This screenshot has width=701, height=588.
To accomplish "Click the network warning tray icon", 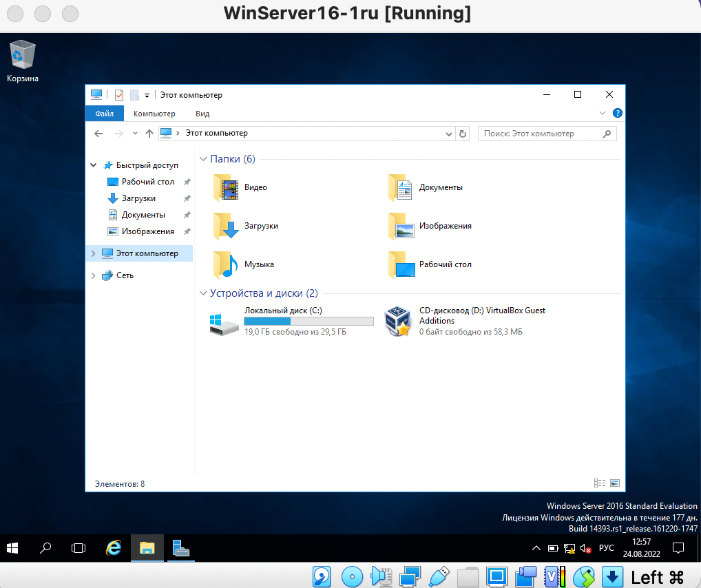I will 569,548.
